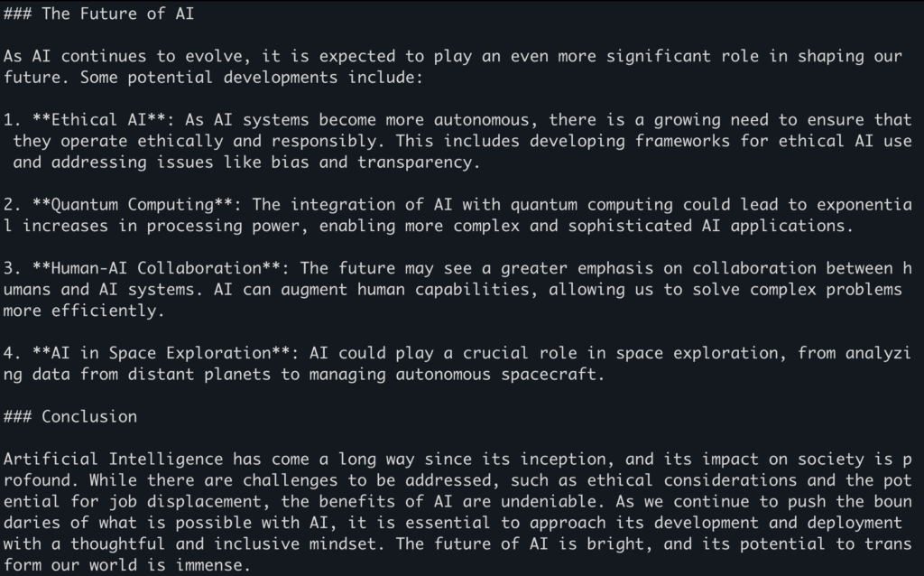Click the word "autonomous" in item one

[482, 120]
